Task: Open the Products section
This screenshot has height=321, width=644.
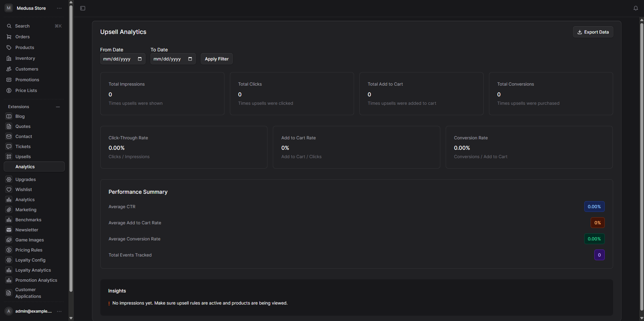Action: pyautogui.click(x=34, y=47)
